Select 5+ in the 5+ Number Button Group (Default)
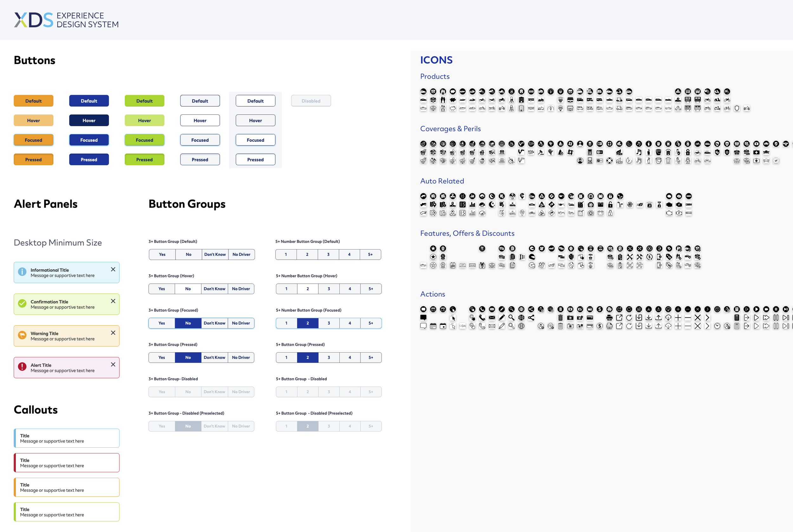Screen dimensions: 793x532 [x=370, y=255]
